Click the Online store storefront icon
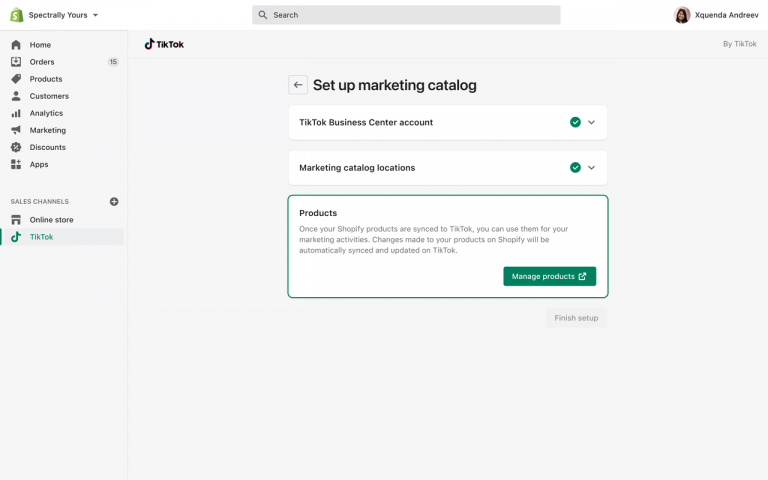This screenshot has height=480, width=768. click(x=16, y=219)
